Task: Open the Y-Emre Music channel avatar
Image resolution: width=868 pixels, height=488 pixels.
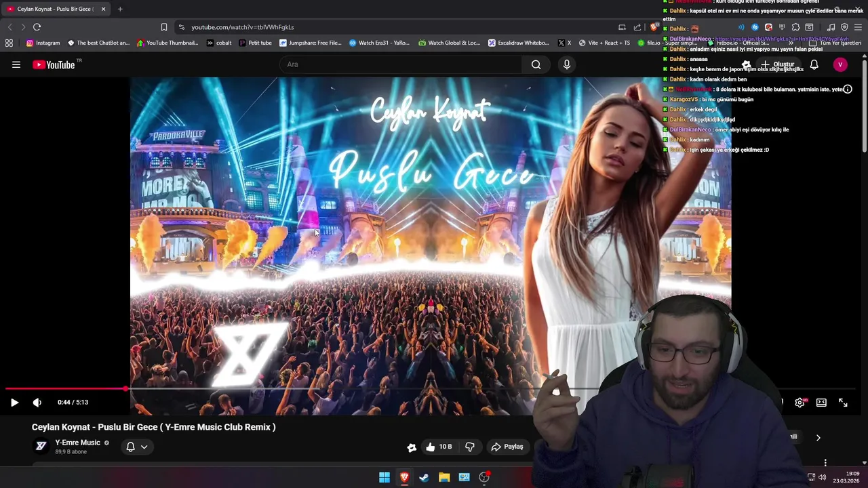Action: [x=41, y=446]
